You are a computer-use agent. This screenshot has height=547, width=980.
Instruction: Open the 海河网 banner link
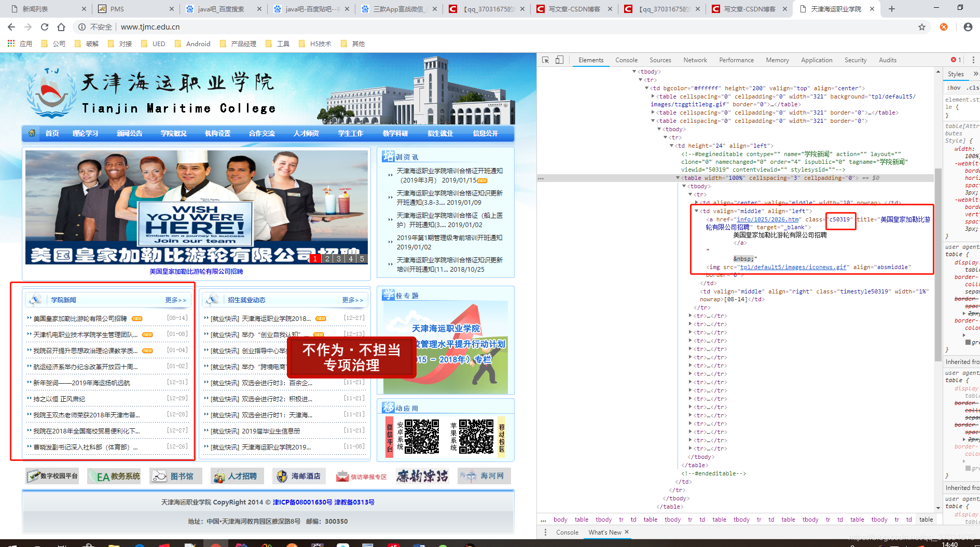point(484,476)
